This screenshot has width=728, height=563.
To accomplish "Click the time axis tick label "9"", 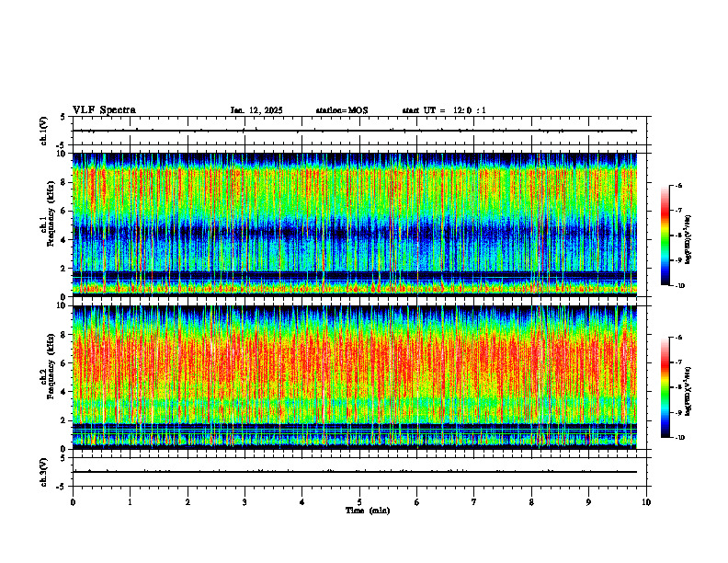I will point(588,502).
